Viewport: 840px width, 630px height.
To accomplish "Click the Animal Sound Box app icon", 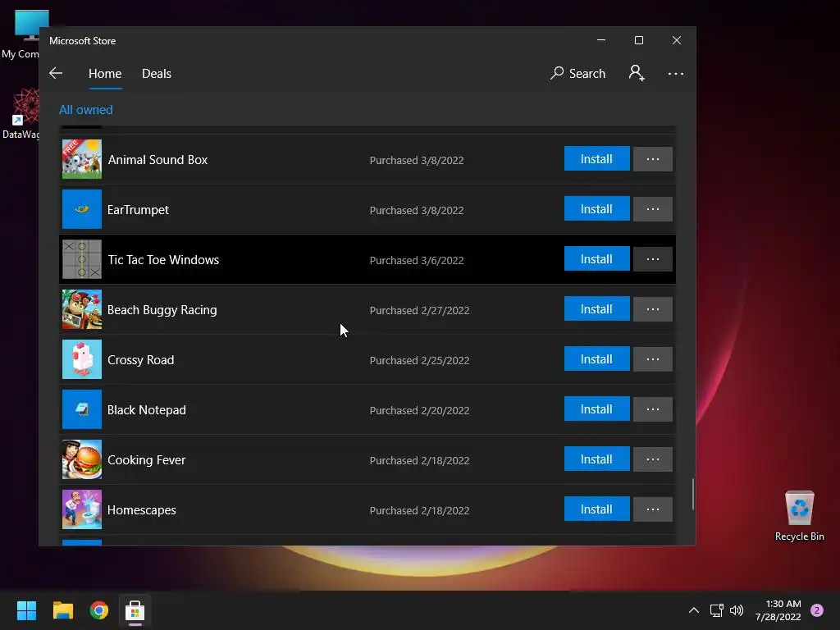I will (82, 159).
